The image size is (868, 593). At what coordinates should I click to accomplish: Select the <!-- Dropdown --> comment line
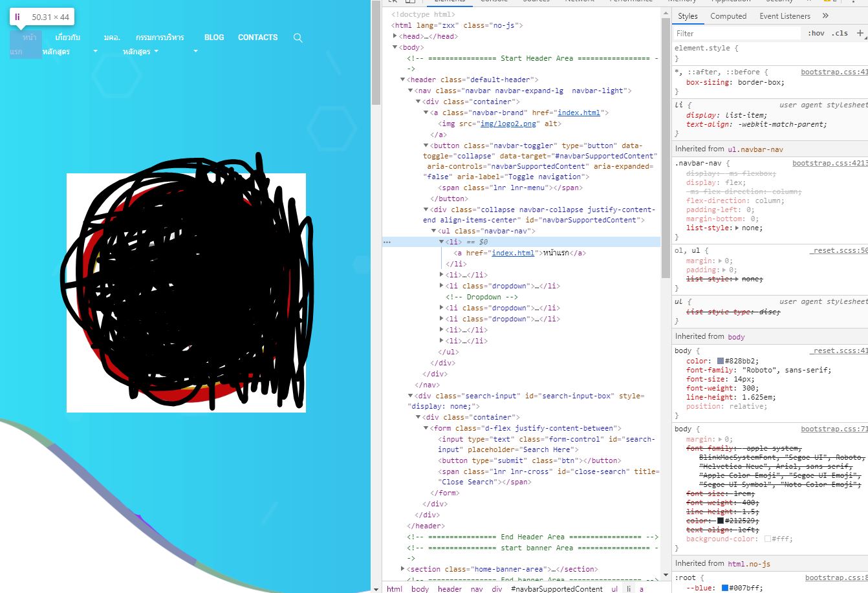click(482, 297)
